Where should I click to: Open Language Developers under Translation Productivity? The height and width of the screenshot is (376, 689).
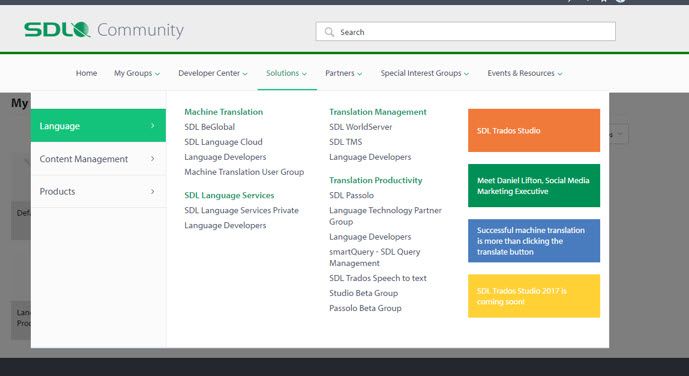tap(370, 237)
